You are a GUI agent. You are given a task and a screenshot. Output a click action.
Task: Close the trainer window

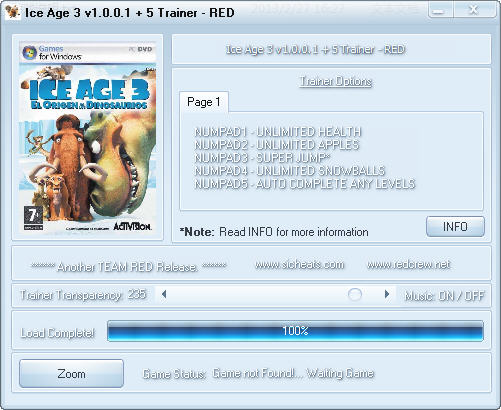[x=474, y=10]
